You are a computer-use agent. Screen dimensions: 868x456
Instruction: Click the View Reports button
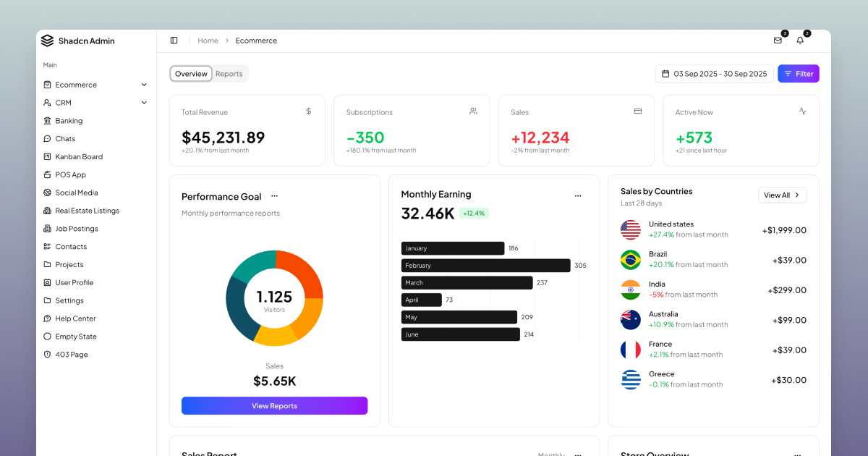point(274,406)
